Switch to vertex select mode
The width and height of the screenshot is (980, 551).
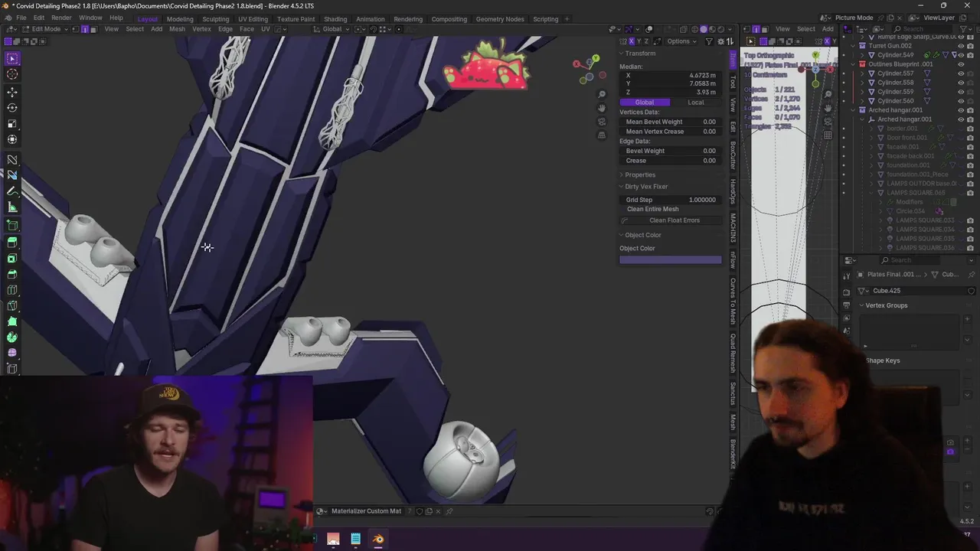[x=76, y=29]
